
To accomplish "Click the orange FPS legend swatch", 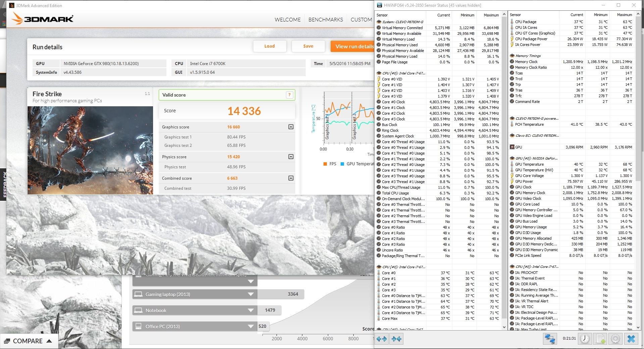I will click(x=325, y=164).
